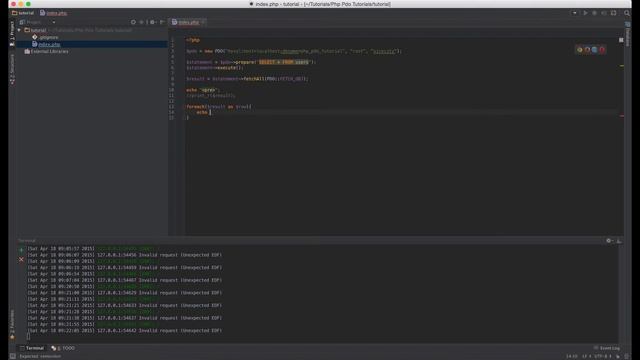Open the Database tool window on right

(x=628, y=34)
